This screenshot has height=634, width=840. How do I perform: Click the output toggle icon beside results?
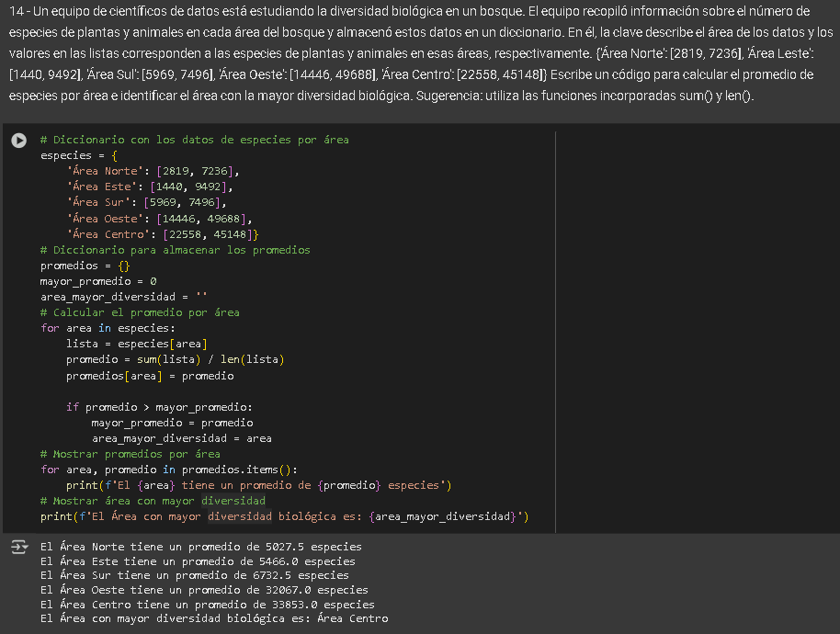(x=19, y=547)
